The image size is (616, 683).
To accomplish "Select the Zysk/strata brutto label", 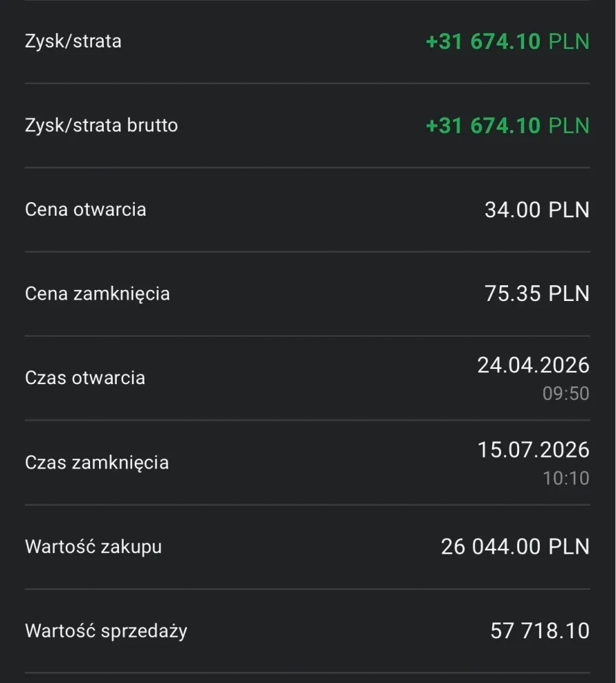I will 101,126.
